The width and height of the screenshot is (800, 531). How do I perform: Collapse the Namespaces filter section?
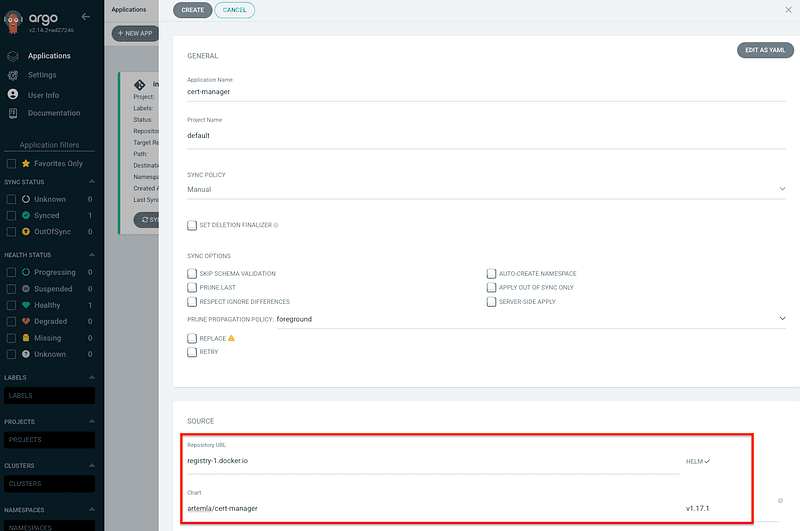(x=92, y=510)
